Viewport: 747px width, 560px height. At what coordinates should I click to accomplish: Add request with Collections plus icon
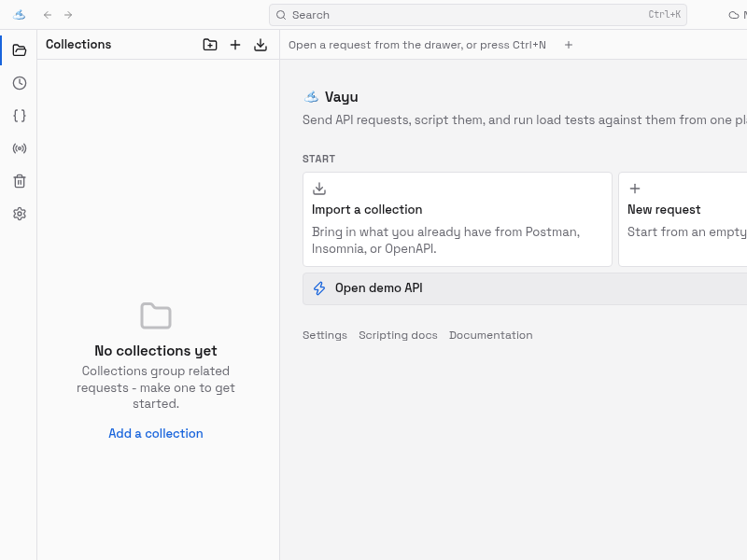coord(235,45)
